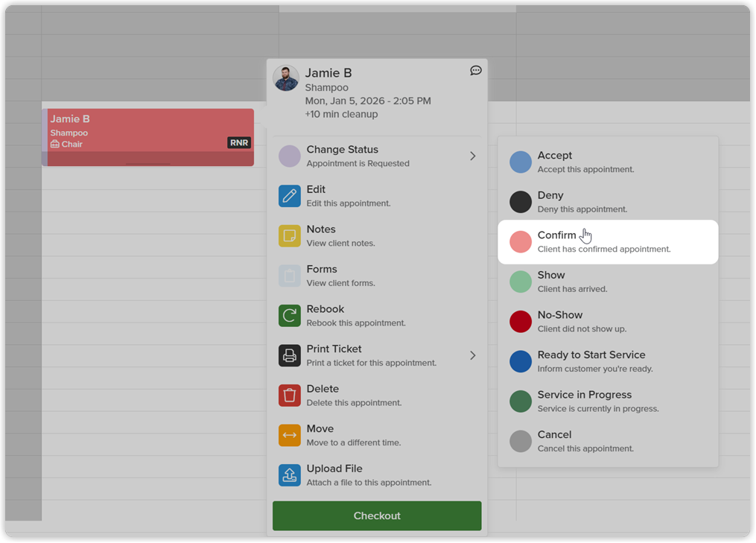Set status to Deny

[x=608, y=202]
